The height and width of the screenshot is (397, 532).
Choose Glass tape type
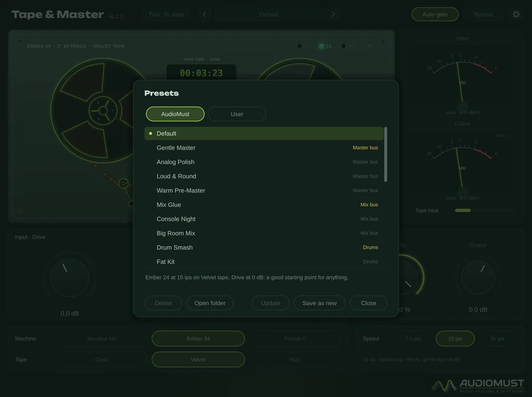(x=102, y=359)
